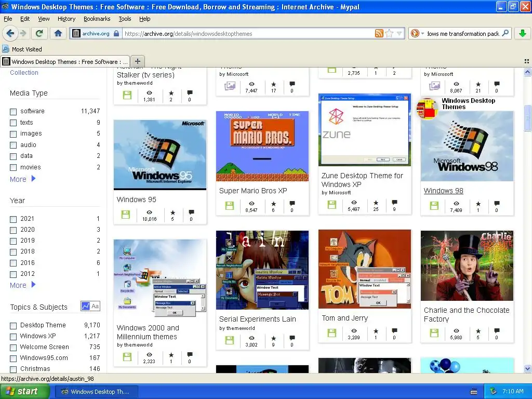The image size is (532, 399).
Task: Check the year 2021 filter box
Action: click(13, 219)
